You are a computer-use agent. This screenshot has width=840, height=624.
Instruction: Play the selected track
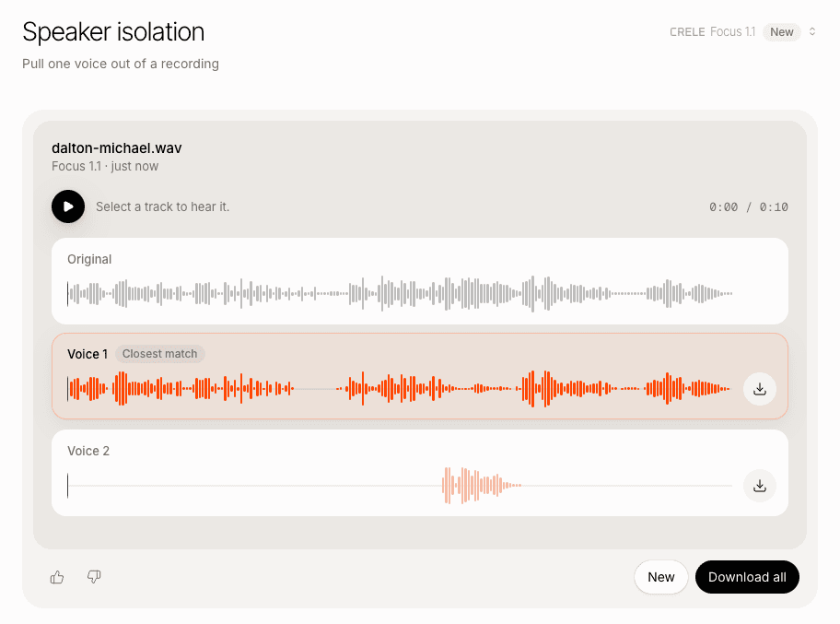(x=68, y=206)
